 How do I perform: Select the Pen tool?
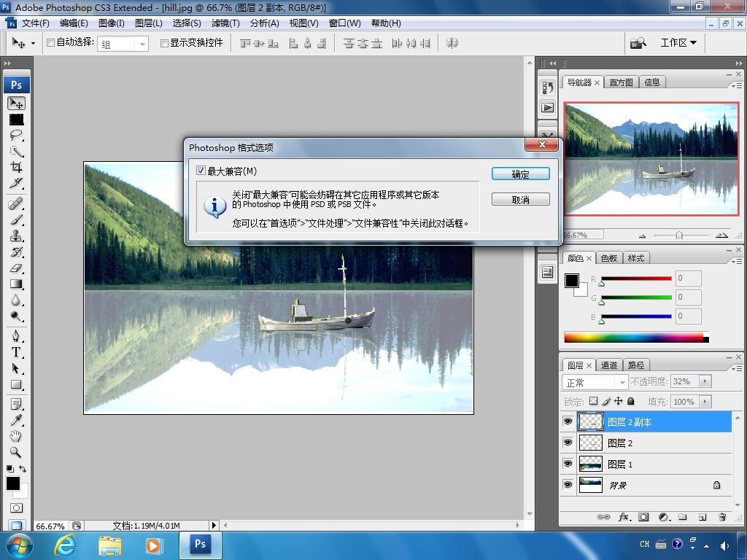[x=17, y=336]
